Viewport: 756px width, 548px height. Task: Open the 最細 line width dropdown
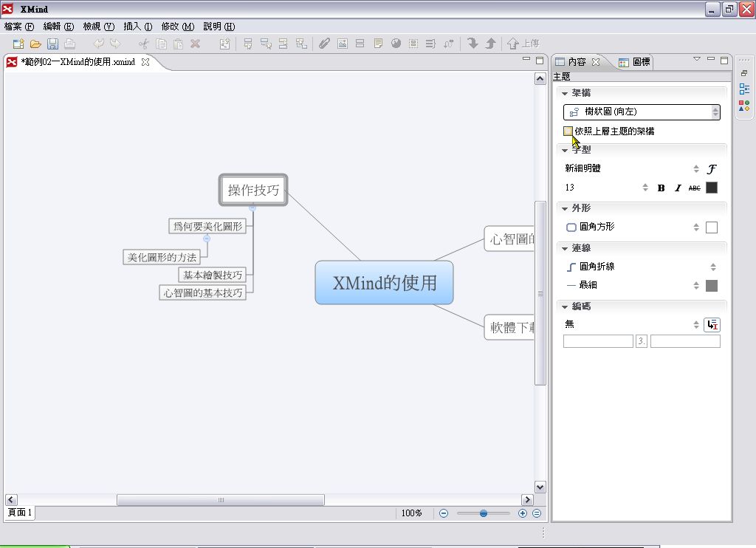click(x=633, y=285)
